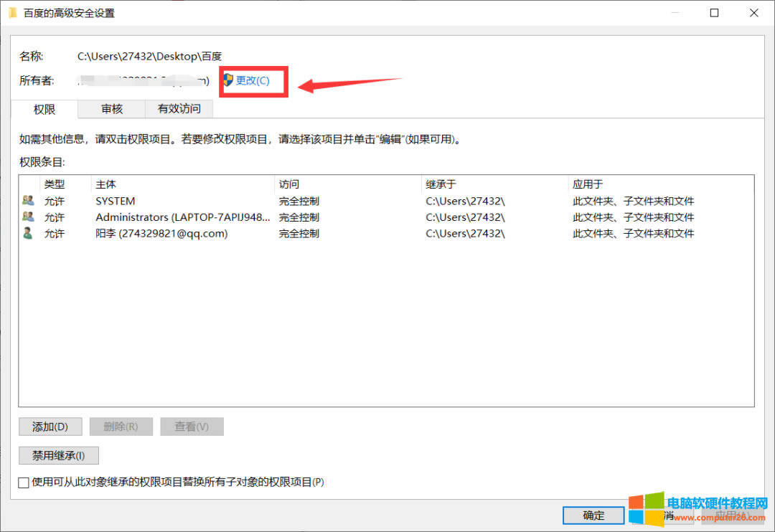This screenshot has width=775, height=532.
Task: Click 完全控制 in the Administrators row
Action: click(299, 217)
